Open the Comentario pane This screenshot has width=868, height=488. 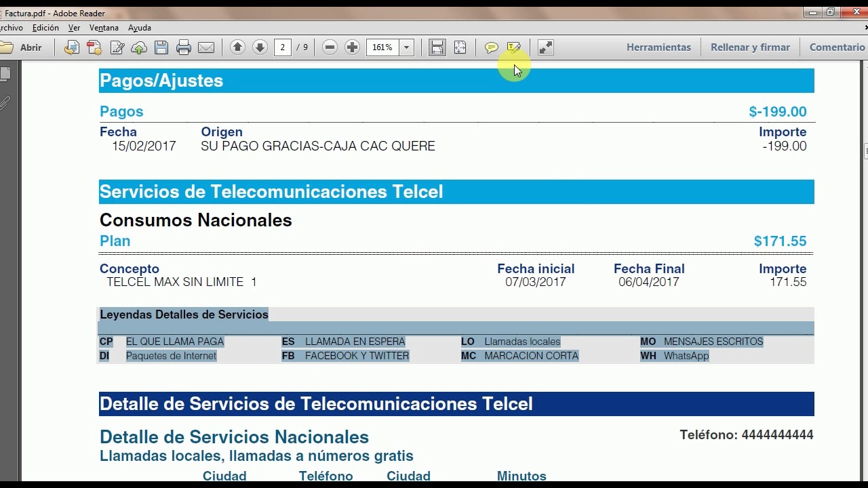[837, 47]
